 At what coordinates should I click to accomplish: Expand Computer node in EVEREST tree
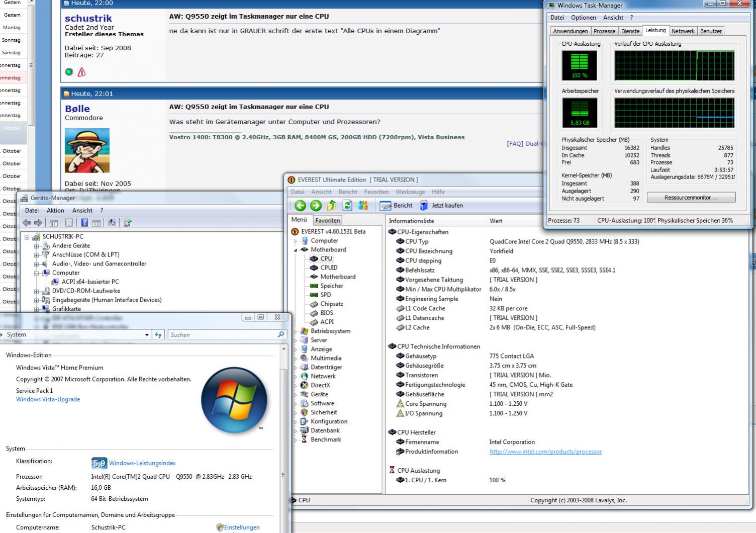[x=296, y=241]
